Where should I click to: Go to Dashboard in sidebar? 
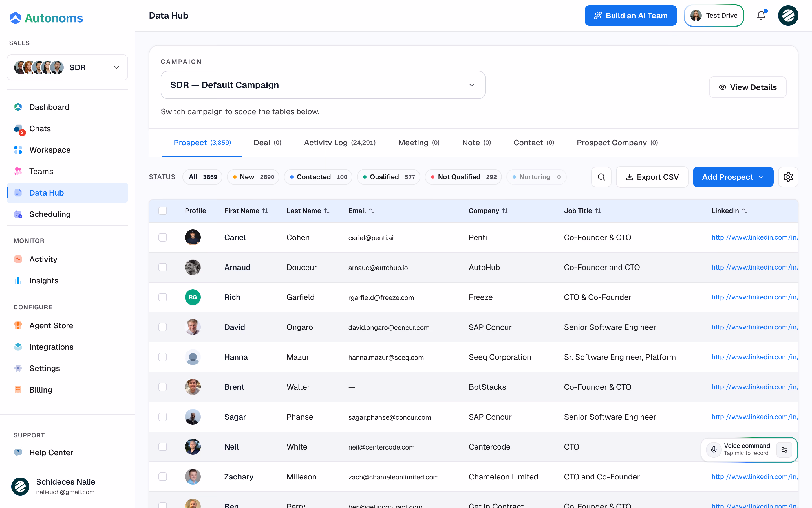pyautogui.click(x=67, y=107)
